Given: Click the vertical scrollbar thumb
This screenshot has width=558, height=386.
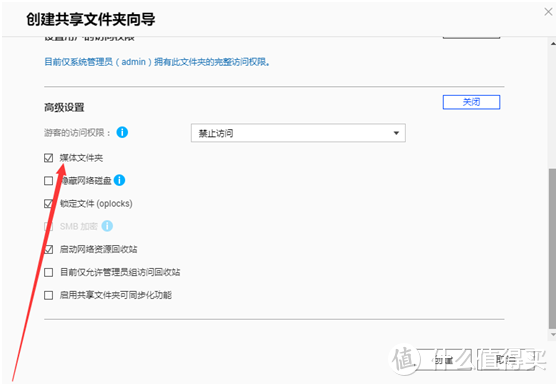Looking at the screenshot, I should 553,248.
